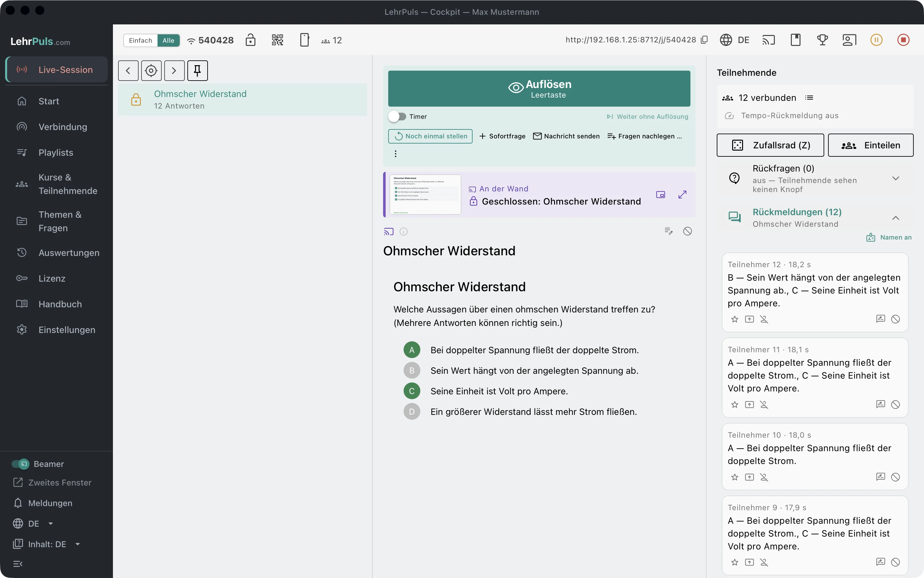The image size is (924, 578).
Task: Select Ohmscher Widerstand item with 12 Antworten
Action: click(x=243, y=100)
